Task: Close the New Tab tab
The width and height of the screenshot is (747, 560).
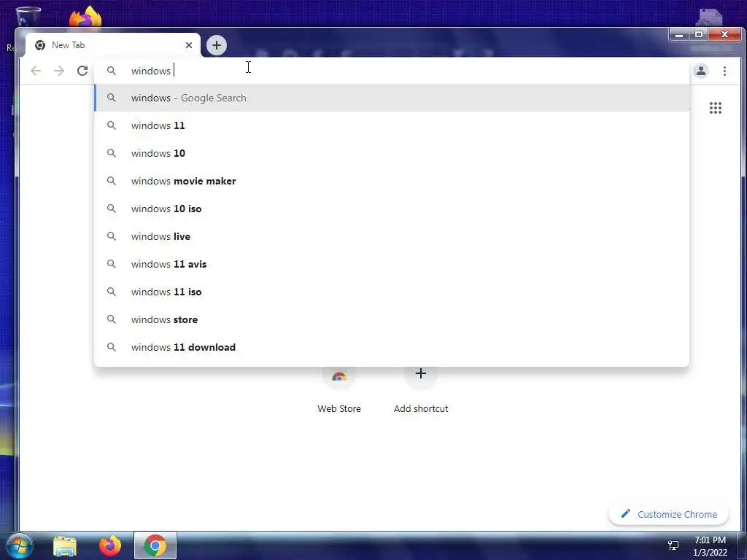Action: 189,45
